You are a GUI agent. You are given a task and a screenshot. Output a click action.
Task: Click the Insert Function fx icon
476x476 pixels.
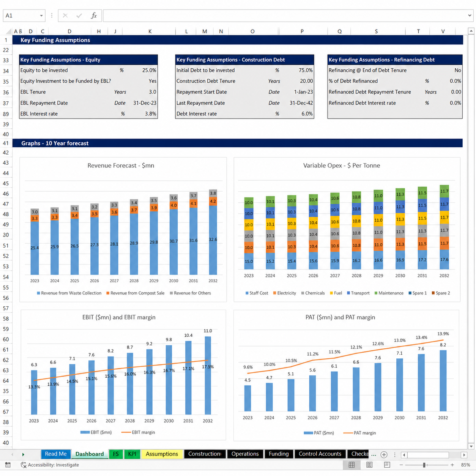click(94, 16)
